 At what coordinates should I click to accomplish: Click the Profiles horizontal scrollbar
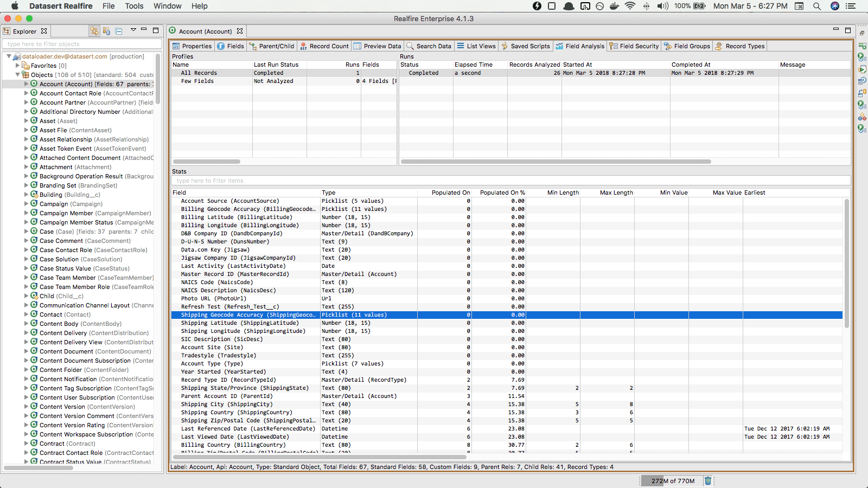click(206, 162)
